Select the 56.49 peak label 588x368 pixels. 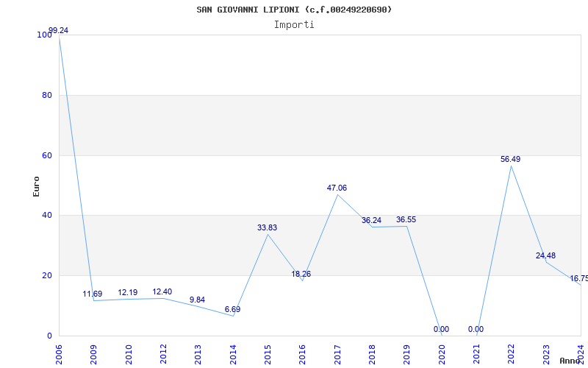click(x=510, y=159)
